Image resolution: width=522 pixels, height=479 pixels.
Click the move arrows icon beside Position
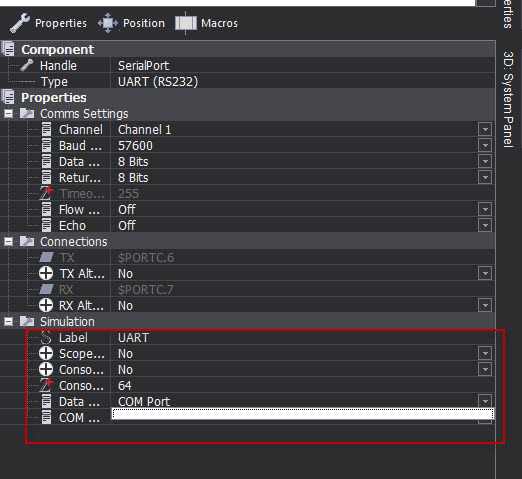point(108,23)
